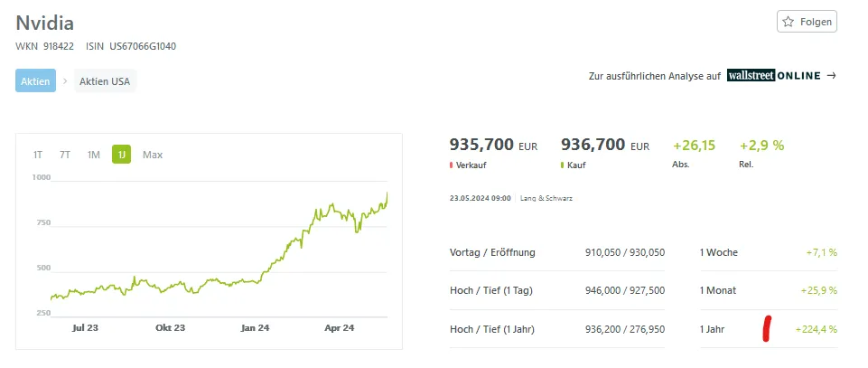Click the 935,700 EUR Verkauf price
868x368 pixels.
tap(493, 146)
